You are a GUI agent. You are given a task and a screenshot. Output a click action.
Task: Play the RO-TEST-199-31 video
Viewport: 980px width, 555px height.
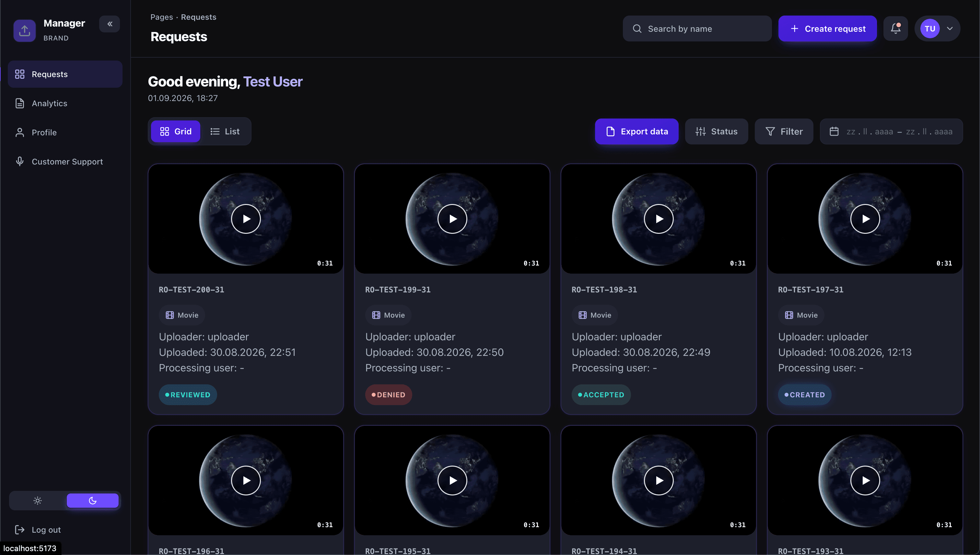(452, 219)
